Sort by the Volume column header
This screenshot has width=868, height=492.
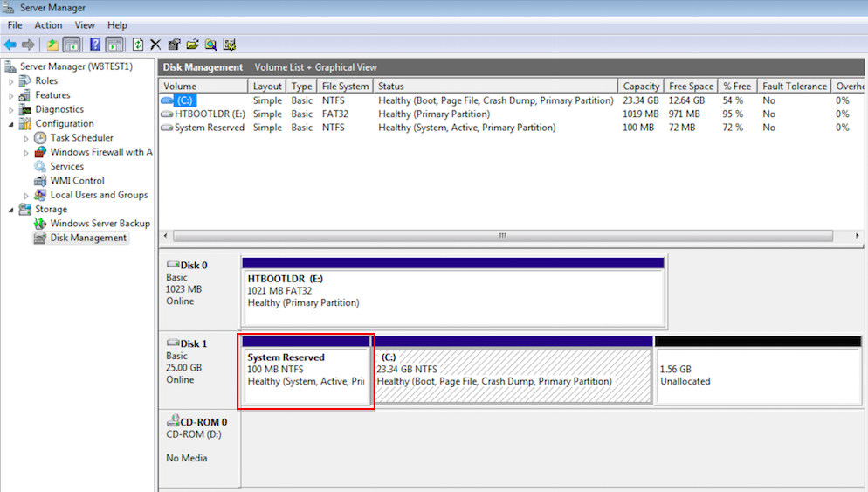(x=203, y=86)
